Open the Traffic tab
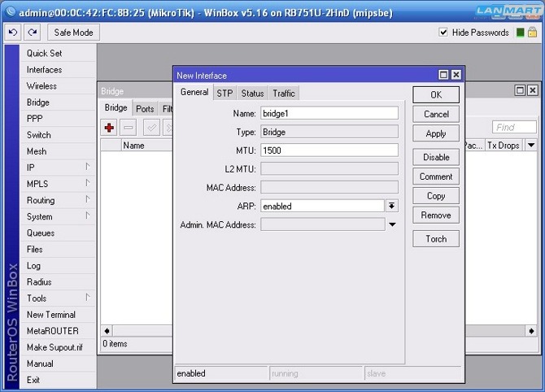 284,94
